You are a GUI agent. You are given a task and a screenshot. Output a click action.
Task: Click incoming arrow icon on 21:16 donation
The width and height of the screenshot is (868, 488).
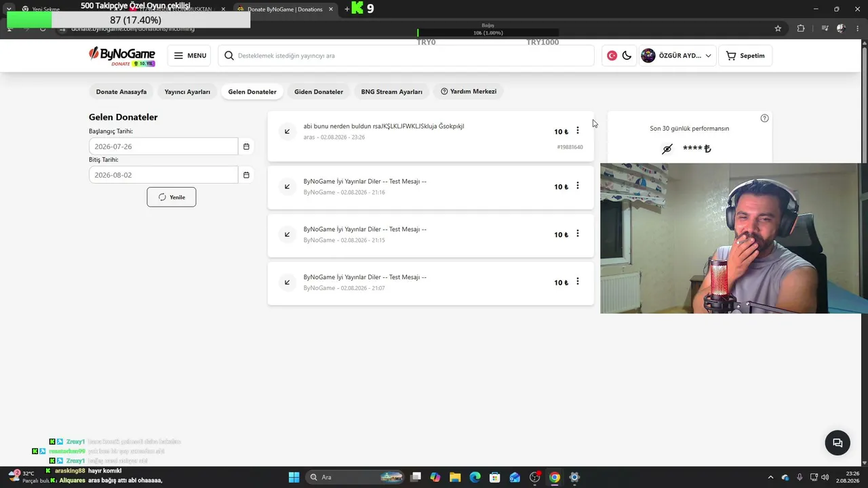pyautogui.click(x=287, y=186)
